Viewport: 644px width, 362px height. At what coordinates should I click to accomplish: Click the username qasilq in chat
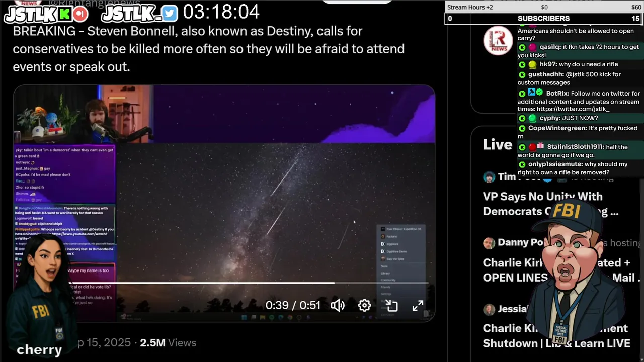tap(550, 47)
